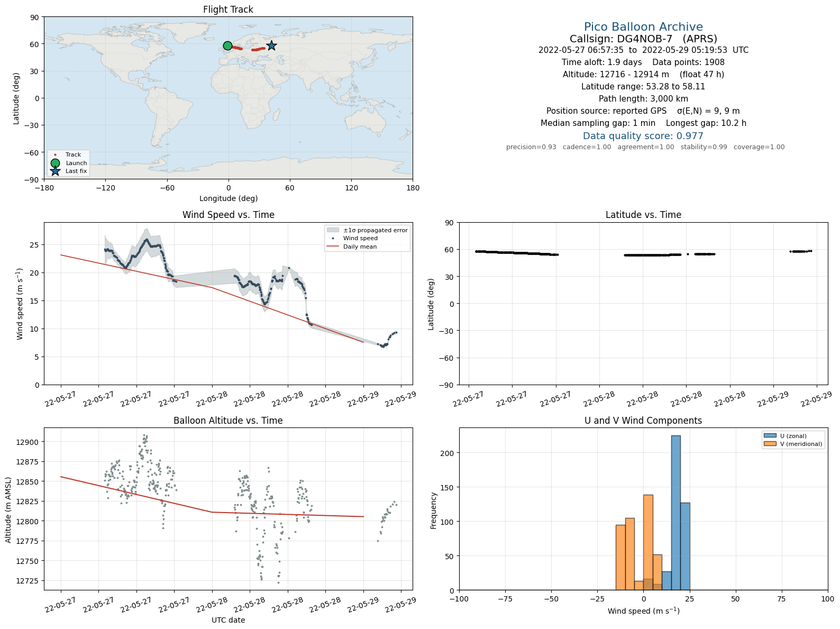Click the tallest orange V histogram bar

click(648, 542)
